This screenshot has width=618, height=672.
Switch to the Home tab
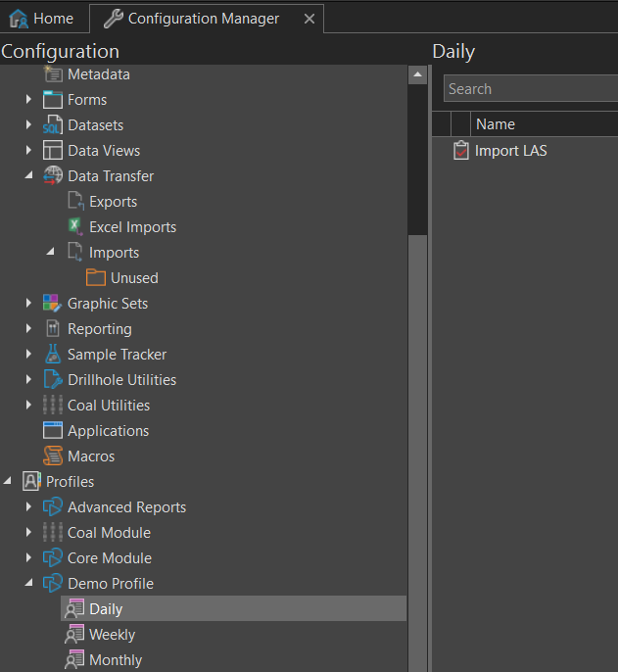pos(41,19)
